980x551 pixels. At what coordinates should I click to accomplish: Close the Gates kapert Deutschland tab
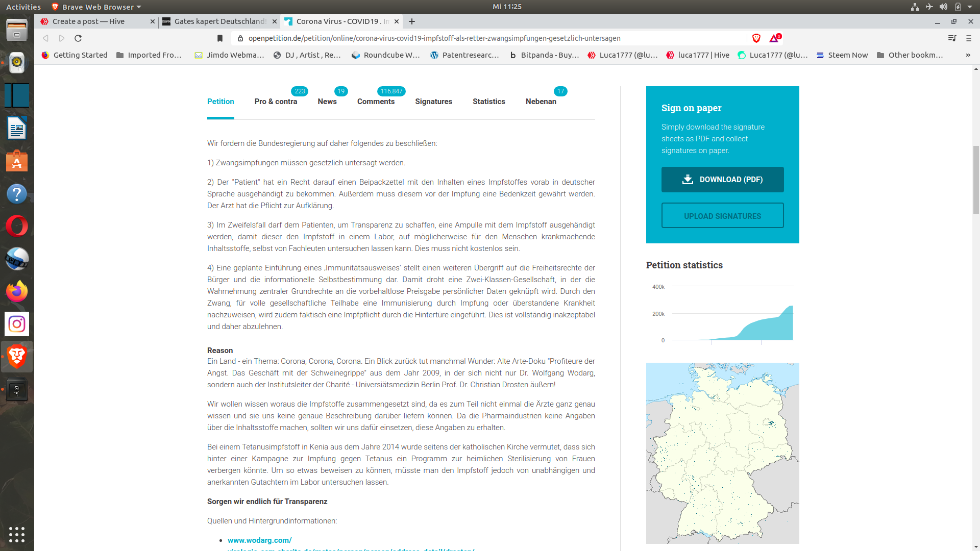coord(275,21)
